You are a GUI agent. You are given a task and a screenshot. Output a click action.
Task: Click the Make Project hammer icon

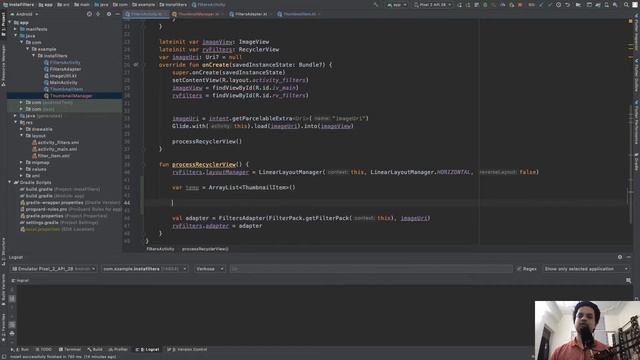point(376,5)
